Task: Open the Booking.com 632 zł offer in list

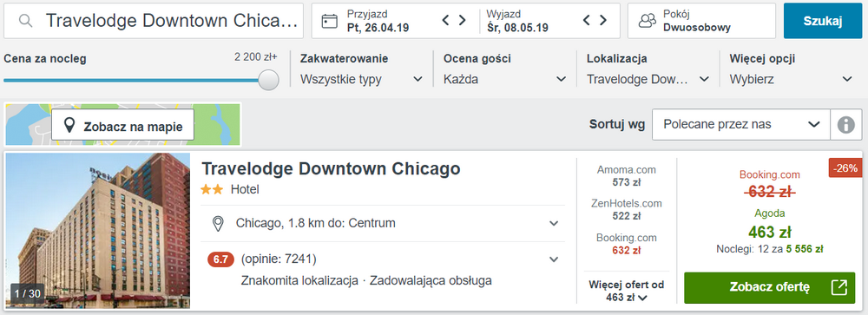Action: [x=627, y=244]
